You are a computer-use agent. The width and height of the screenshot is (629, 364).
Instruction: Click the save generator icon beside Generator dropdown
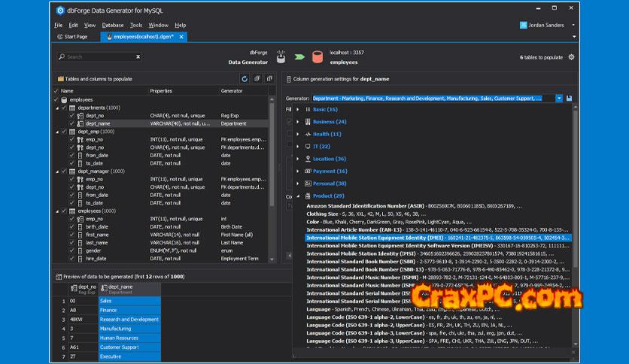point(570,99)
